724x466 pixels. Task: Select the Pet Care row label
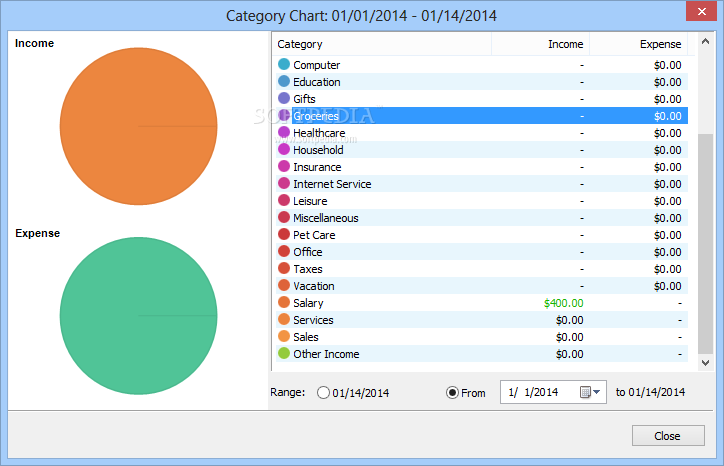[314, 235]
